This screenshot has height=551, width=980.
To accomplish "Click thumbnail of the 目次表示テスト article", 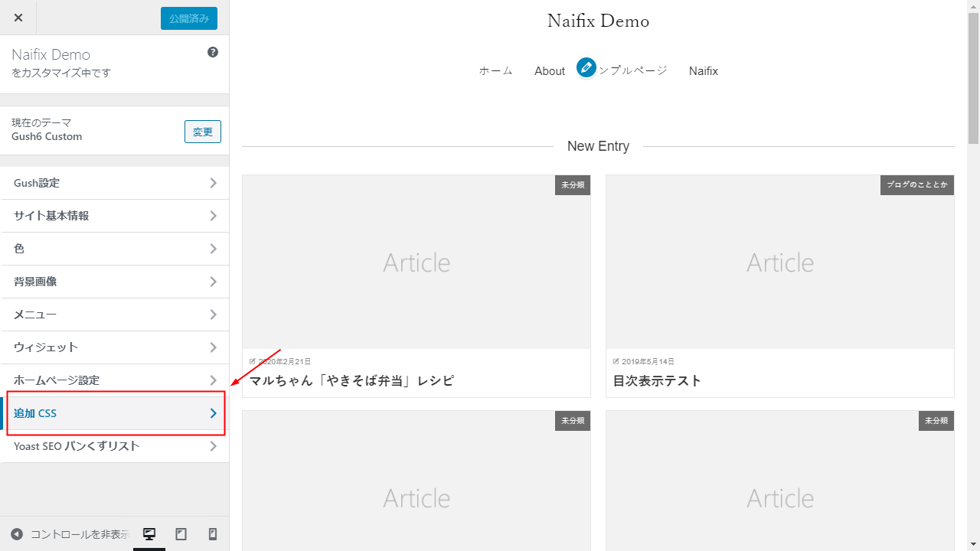I will pyautogui.click(x=780, y=262).
